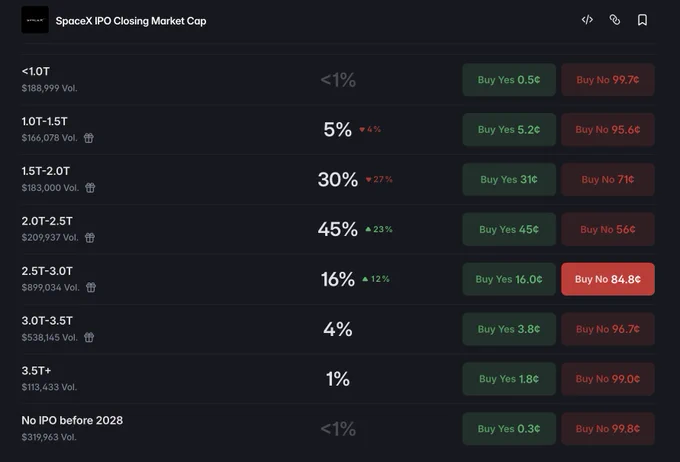
Task: Buy Yes at 0.5¢ for <1.0T
Action: coord(509,80)
